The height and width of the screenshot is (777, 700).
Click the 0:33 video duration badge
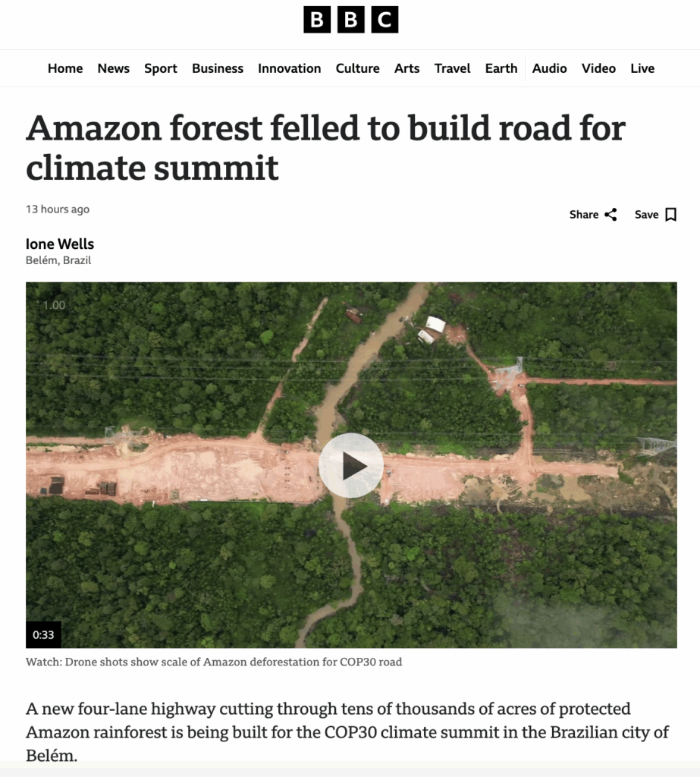coord(43,635)
